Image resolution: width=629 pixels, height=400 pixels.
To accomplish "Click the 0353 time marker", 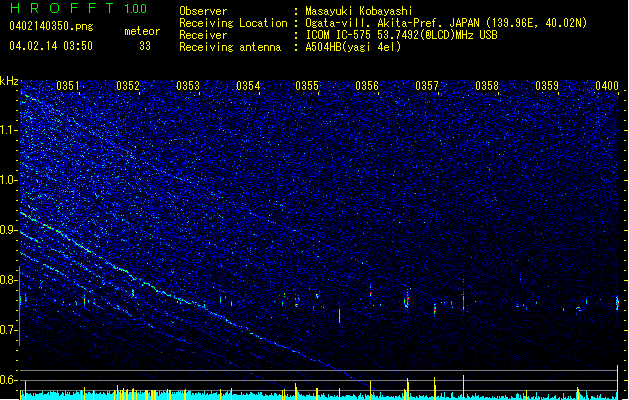I will (188, 86).
